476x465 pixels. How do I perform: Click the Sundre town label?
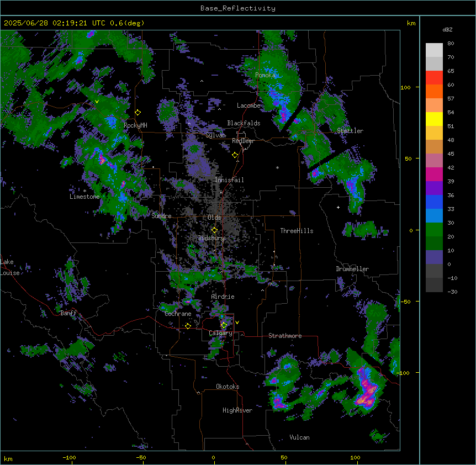point(161,216)
